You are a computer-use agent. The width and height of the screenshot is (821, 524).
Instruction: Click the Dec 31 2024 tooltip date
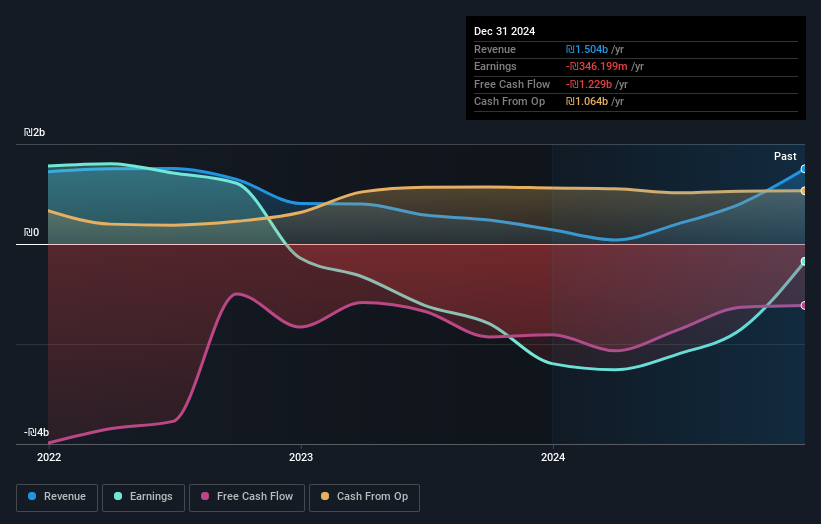(504, 31)
